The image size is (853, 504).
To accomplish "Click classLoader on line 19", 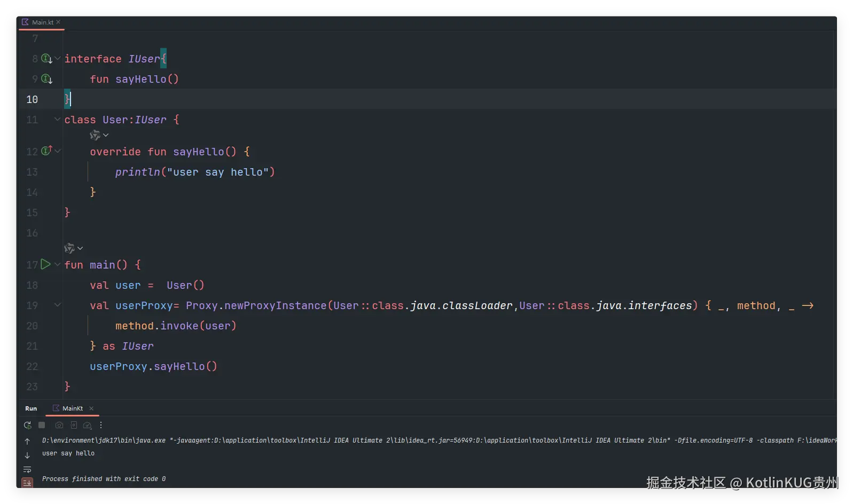I will 478,305.
